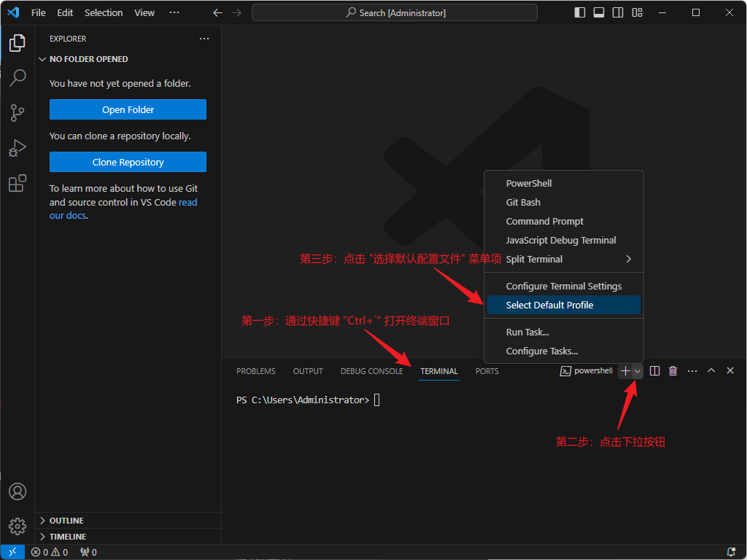Toggle secondary side bar layout icon
This screenshot has width=747, height=560.
pyautogui.click(x=618, y=13)
